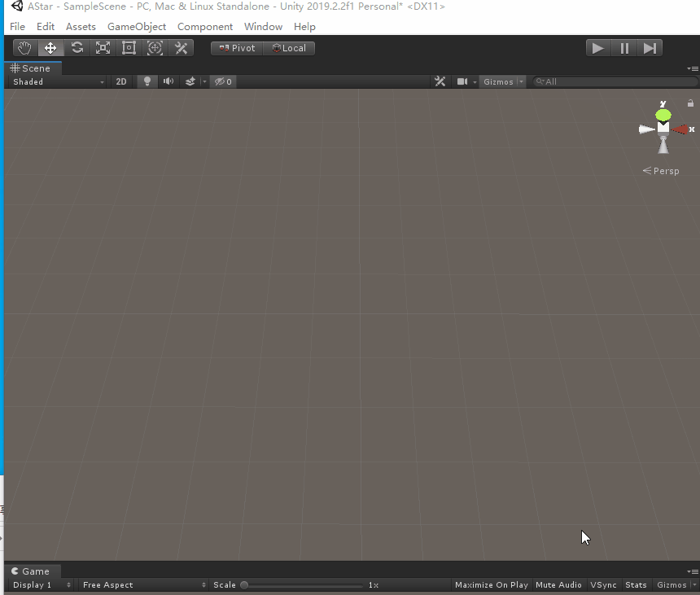Viewport: 700px width, 595px height.
Task: Open the GameObject menu
Action: click(x=137, y=27)
